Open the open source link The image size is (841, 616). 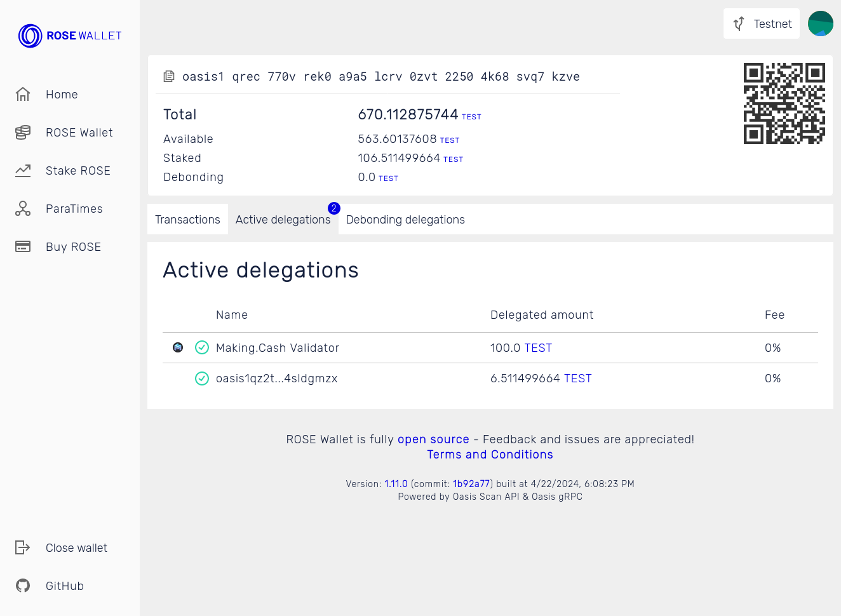[x=433, y=439]
